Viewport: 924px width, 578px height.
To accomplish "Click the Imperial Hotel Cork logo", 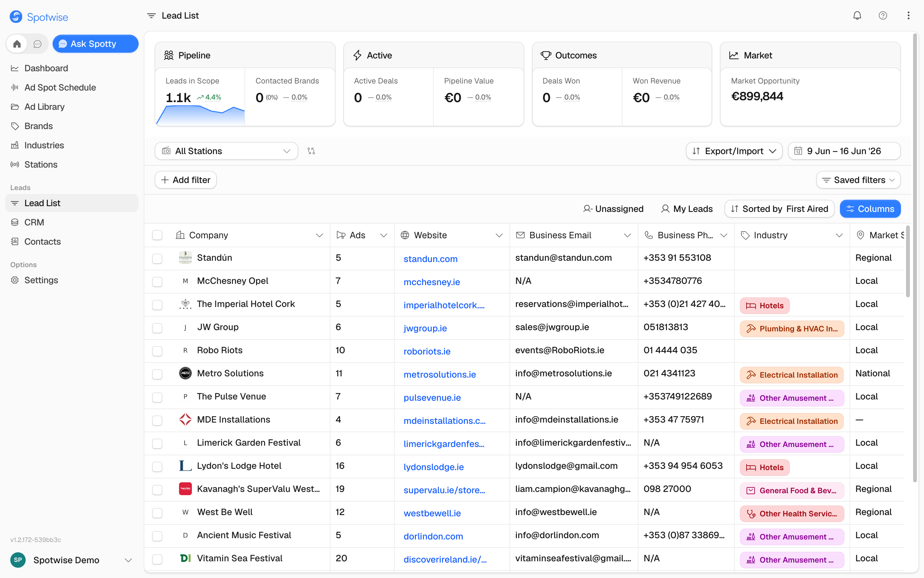I will click(185, 304).
